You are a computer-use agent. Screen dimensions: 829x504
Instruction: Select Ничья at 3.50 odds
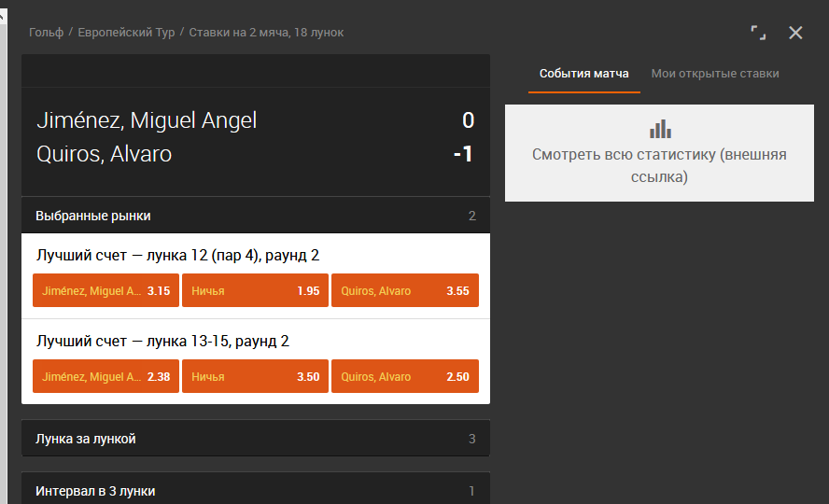256,377
